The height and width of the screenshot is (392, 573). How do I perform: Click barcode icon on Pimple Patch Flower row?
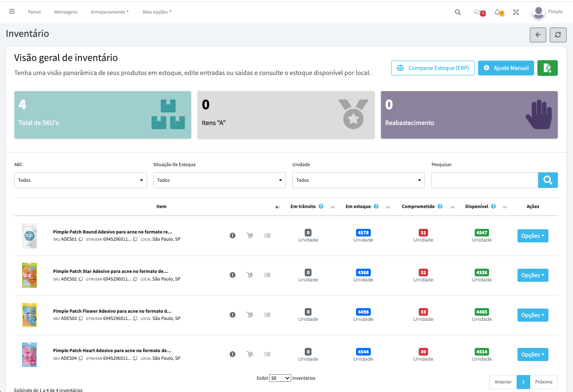(x=267, y=315)
